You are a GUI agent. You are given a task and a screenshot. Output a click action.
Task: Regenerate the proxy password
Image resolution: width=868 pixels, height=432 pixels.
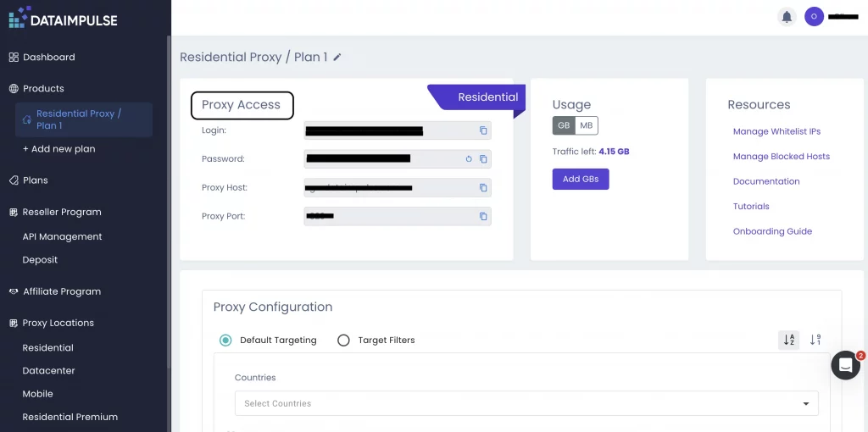point(469,159)
